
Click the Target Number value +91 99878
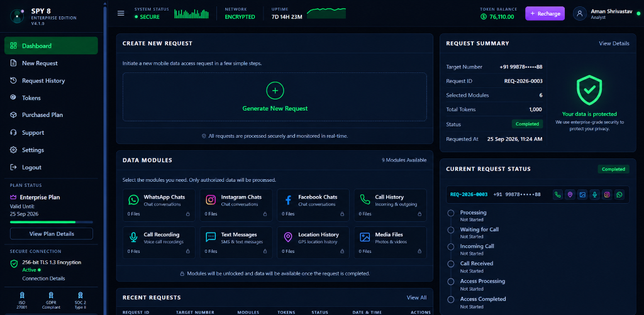point(521,67)
